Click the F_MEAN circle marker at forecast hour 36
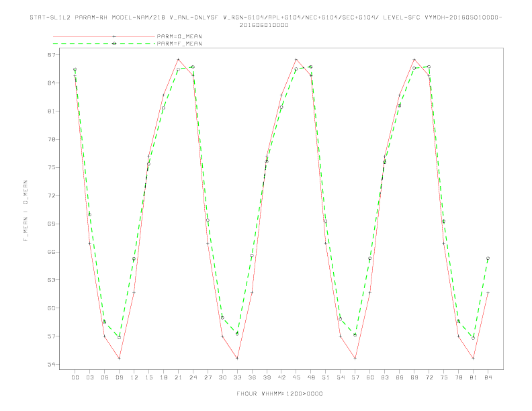 click(x=252, y=256)
